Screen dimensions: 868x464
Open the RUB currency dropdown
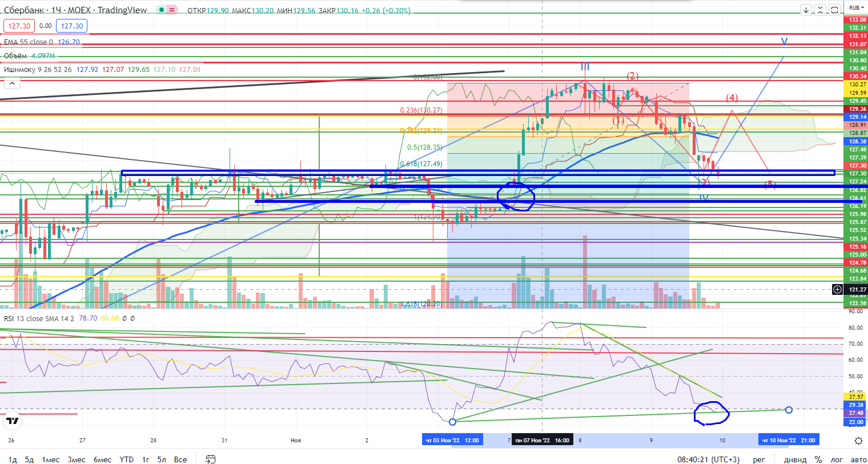click(855, 7)
